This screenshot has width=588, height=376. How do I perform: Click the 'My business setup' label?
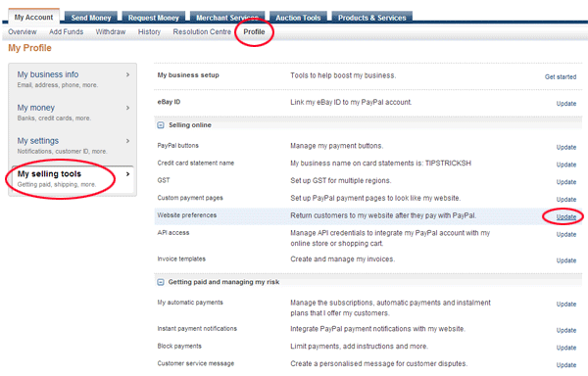pos(188,75)
